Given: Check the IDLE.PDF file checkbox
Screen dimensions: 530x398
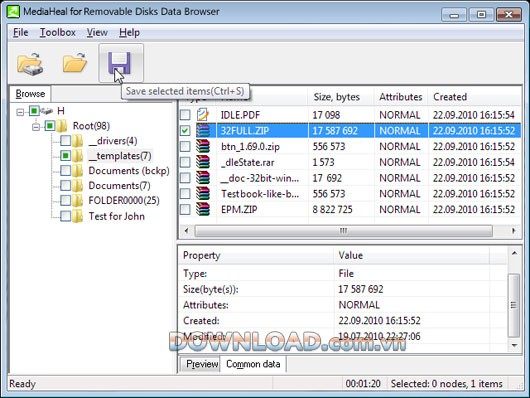Looking at the screenshot, I should pyautogui.click(x=185, y=115).
